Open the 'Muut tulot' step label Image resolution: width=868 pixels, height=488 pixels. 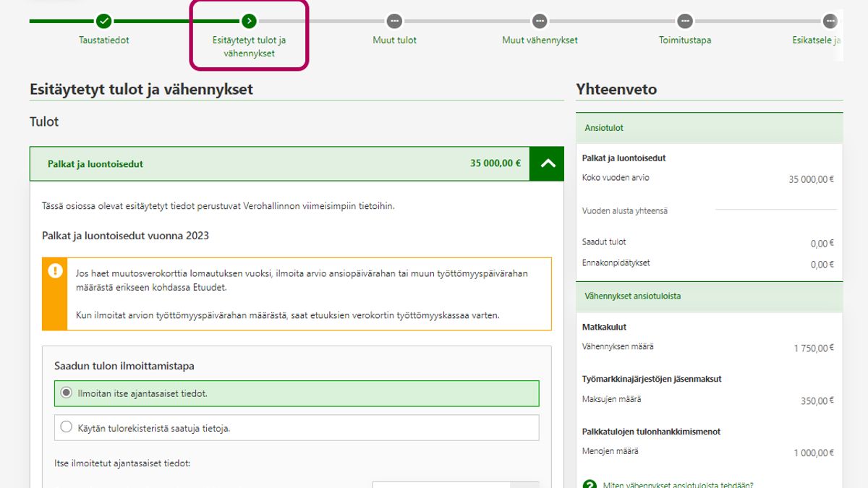click(x=394, y=40)
